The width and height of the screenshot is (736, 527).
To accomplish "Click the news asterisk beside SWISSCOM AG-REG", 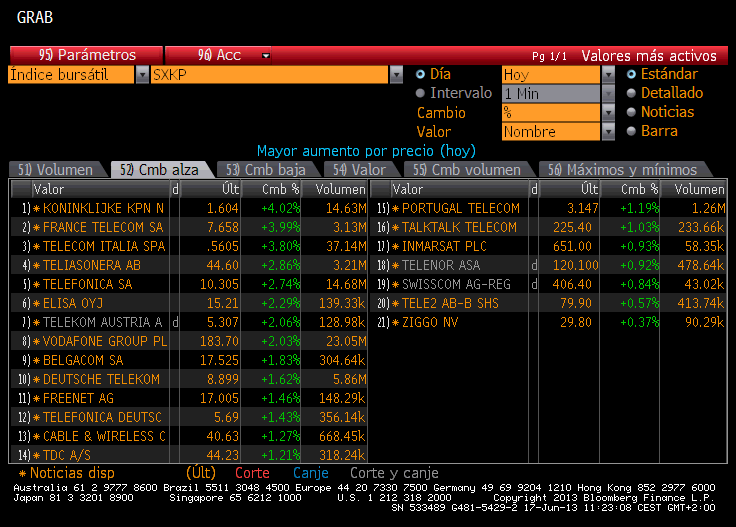I will 396,284.
